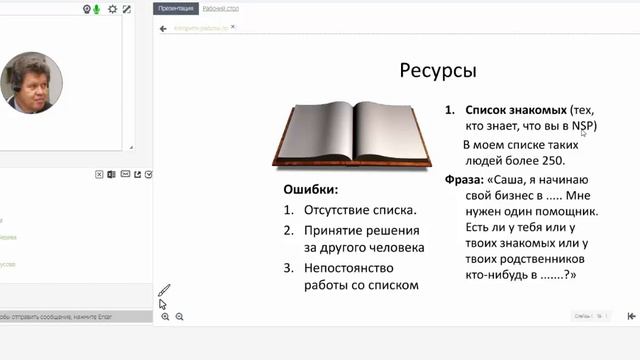Image resolution: width=640 pixels, height=360 pixels.
Task: Zoom in on the slide
Action: tap(165, 317)
